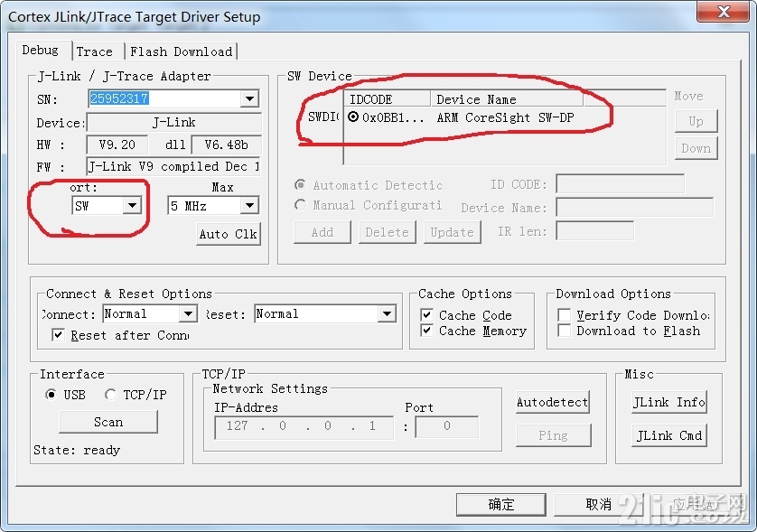Image resolution: width=757 pixels, height=532 pixels.
Task: Click the Add device button
Action: 322,232
